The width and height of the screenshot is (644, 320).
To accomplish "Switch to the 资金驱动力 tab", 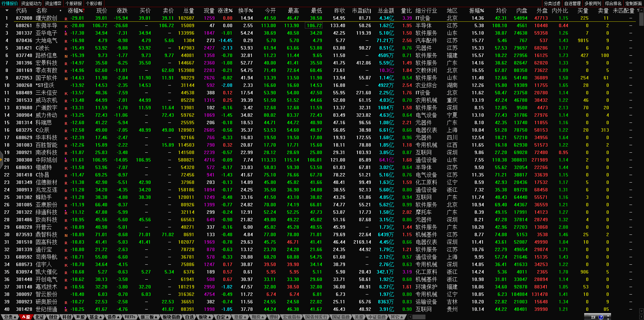I will 31,3.
